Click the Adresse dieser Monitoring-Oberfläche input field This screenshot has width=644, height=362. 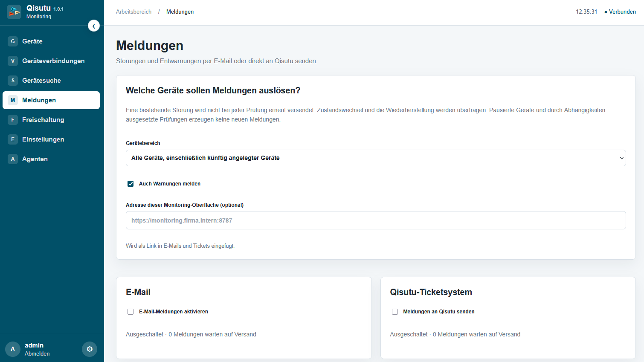pyautogui.click(x=376, y=220)
